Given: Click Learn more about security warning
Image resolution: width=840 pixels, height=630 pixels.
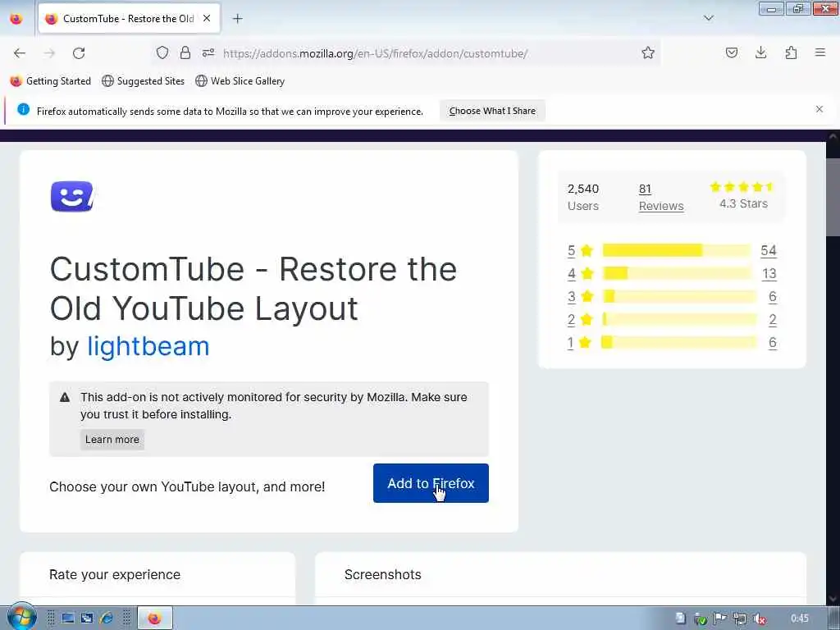Looking at the screenshot, I should coord(112,440).
